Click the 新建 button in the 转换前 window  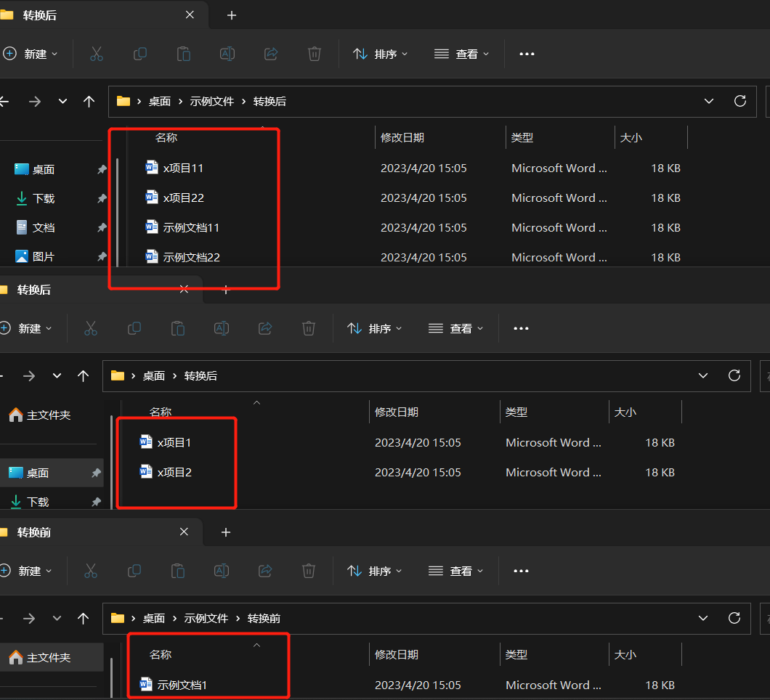pyautogui.click(x=28, y=571)
